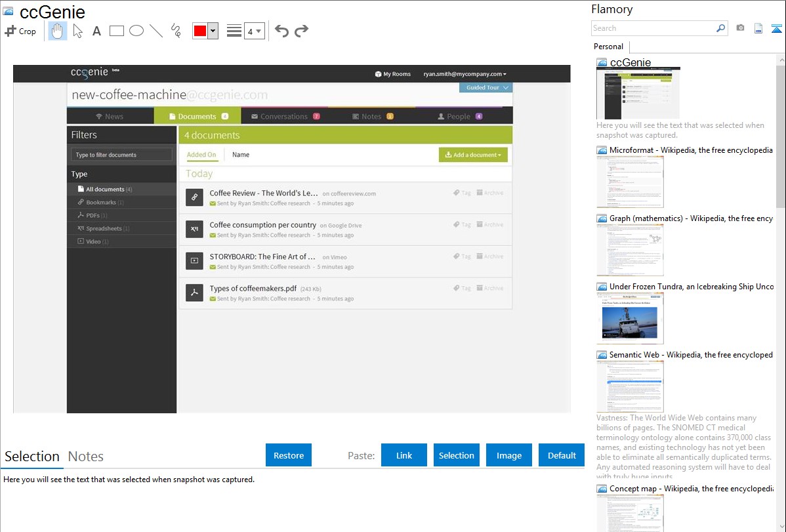Select the Concept map snapshot title
Screen dimensions: 786x532
pos(692,488)
